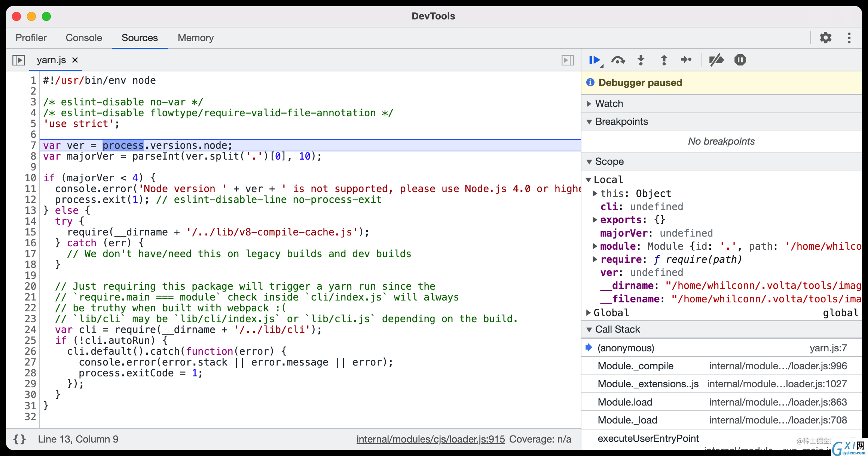Viewport: 868px width, 456px height.
Task: Collapse the Local scope tree
Action: [x=589, y=180]
